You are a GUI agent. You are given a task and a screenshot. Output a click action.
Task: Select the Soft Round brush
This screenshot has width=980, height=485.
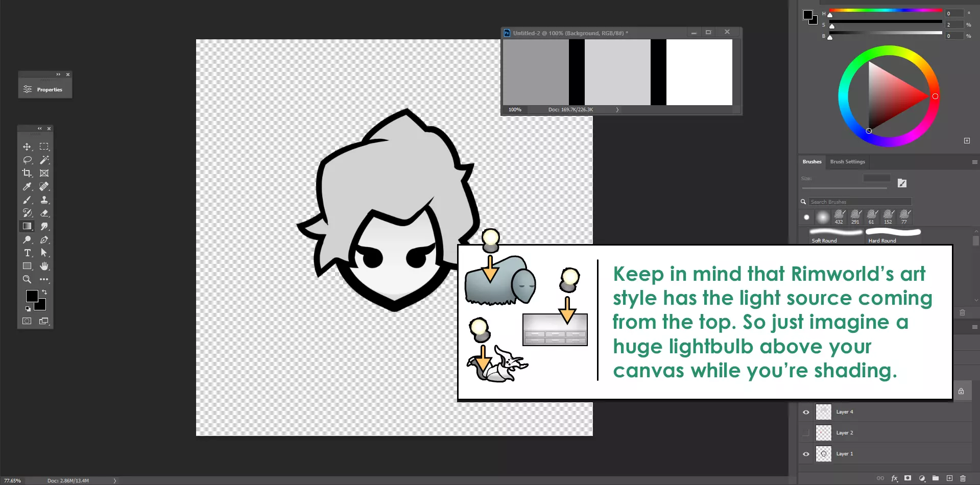(x=835, y=236)
